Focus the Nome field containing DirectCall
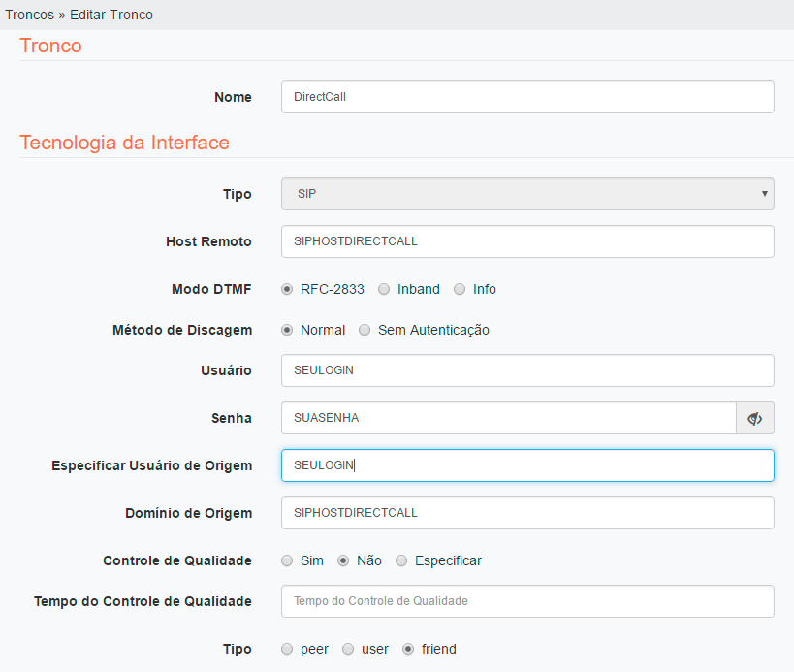The image size is (794, 672). [x=527, y=97]
